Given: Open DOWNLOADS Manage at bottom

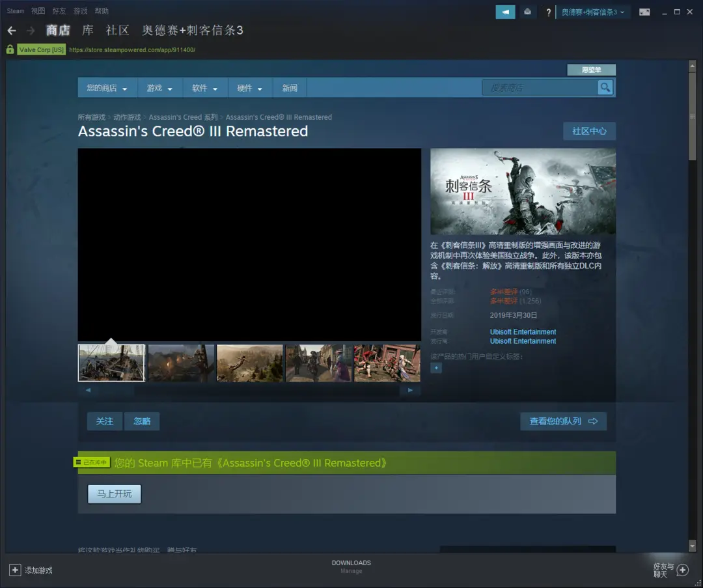Looking at the screenshot, I should [351, 567].
